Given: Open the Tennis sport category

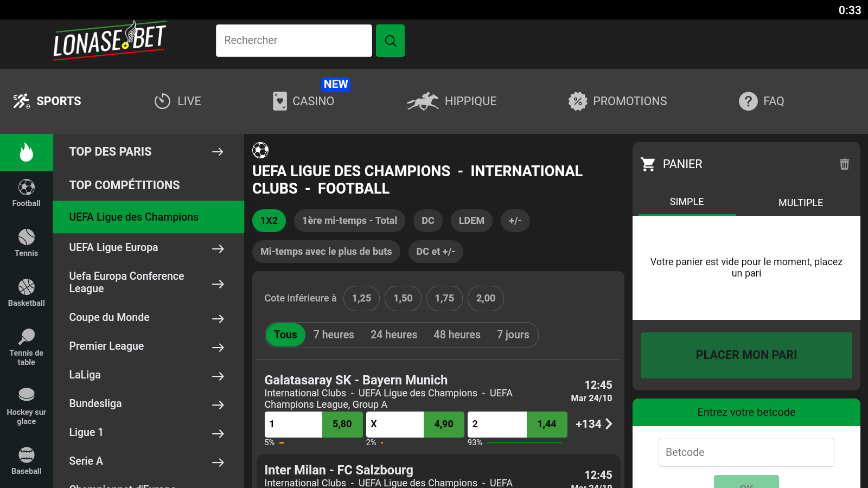Looking at the screenshot, I should point(27,243).
